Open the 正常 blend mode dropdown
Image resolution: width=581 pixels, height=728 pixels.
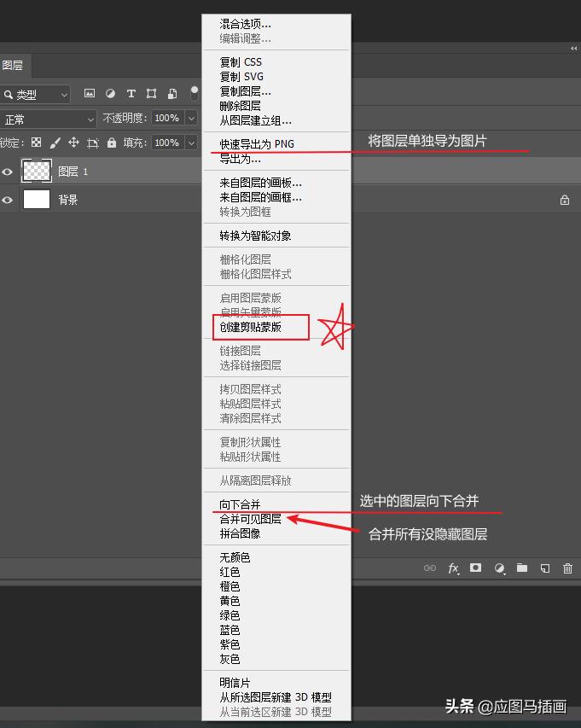coord(48,119)
